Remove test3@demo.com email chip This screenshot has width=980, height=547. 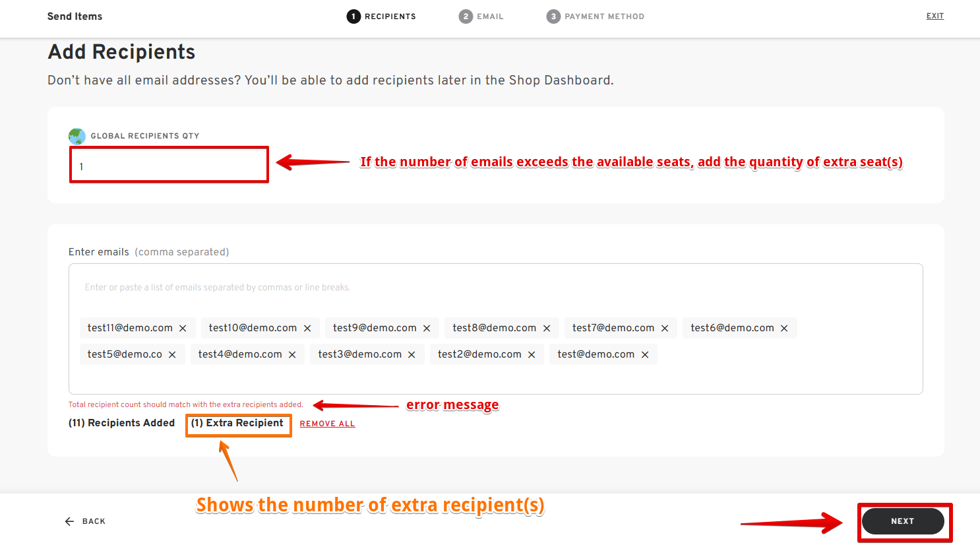point(412,355)
